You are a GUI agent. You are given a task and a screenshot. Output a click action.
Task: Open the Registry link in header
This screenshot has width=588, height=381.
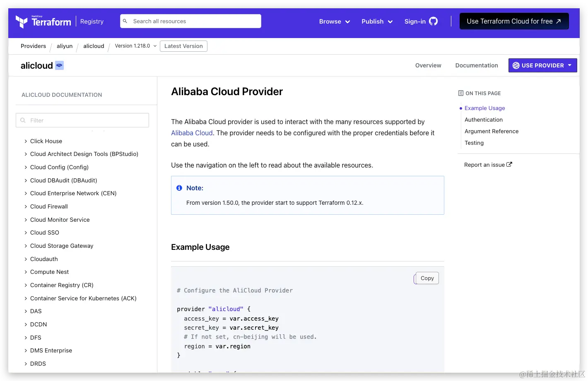click(92, 22)
